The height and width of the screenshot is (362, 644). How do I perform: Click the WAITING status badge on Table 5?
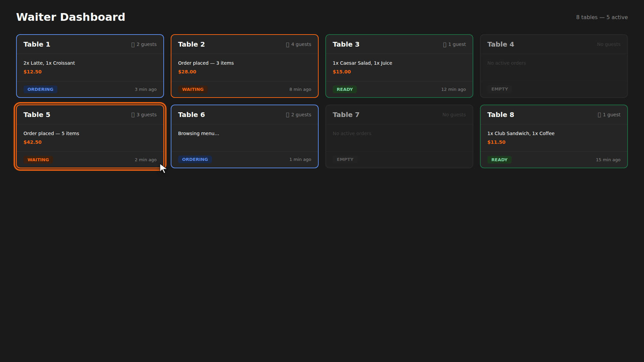38,160
